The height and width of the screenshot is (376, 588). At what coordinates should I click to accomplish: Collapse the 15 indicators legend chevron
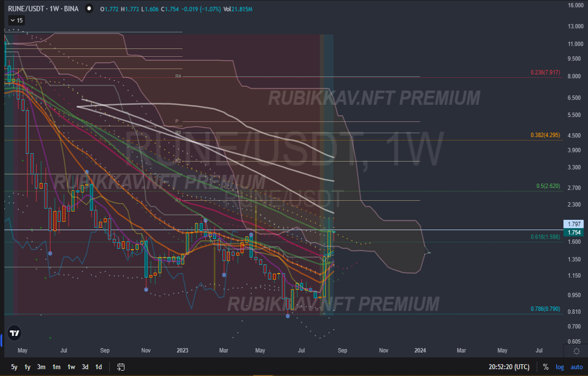16,20
